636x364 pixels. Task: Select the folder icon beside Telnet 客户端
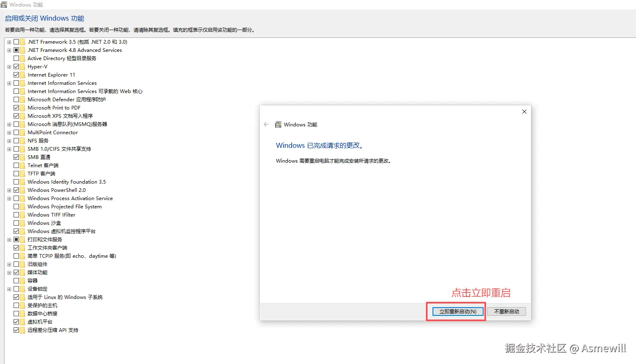pos(22,166)
